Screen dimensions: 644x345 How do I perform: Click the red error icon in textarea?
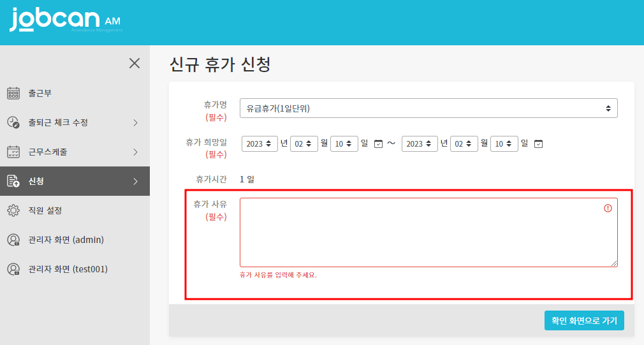(608, 208)
